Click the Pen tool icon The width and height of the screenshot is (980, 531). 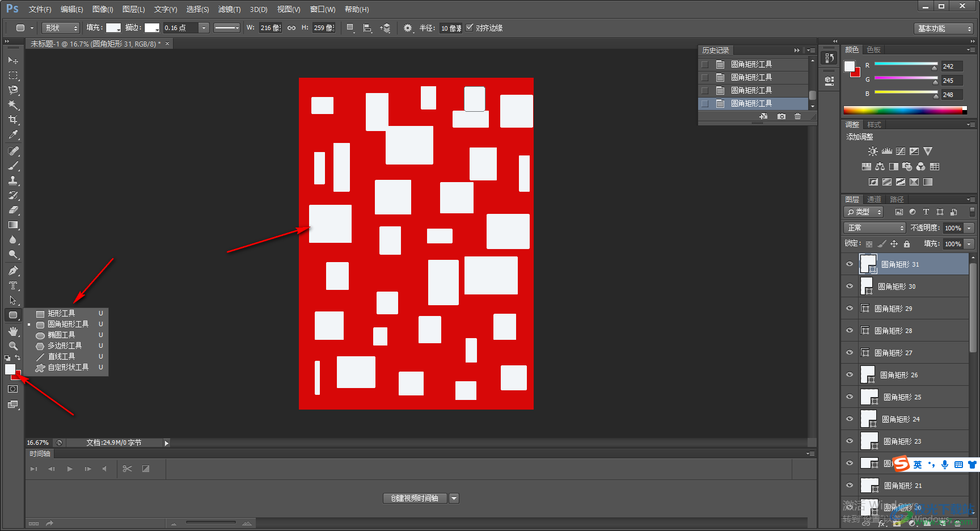[13, 271]
